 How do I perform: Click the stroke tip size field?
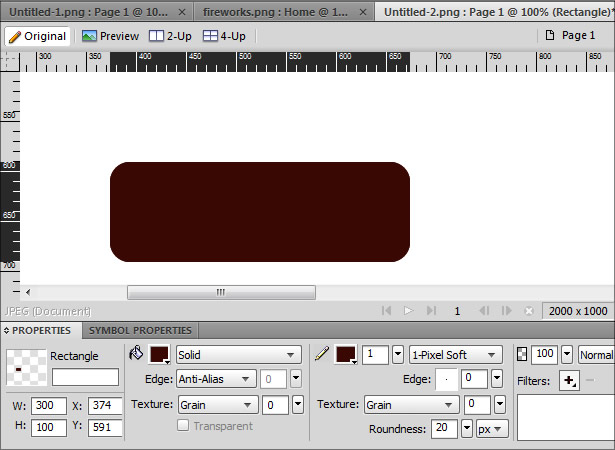point(375,355)
